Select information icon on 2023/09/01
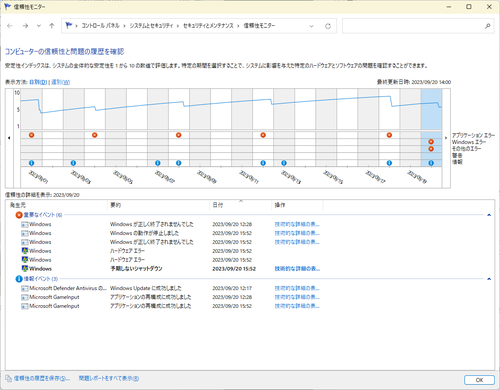 (31, 163)
